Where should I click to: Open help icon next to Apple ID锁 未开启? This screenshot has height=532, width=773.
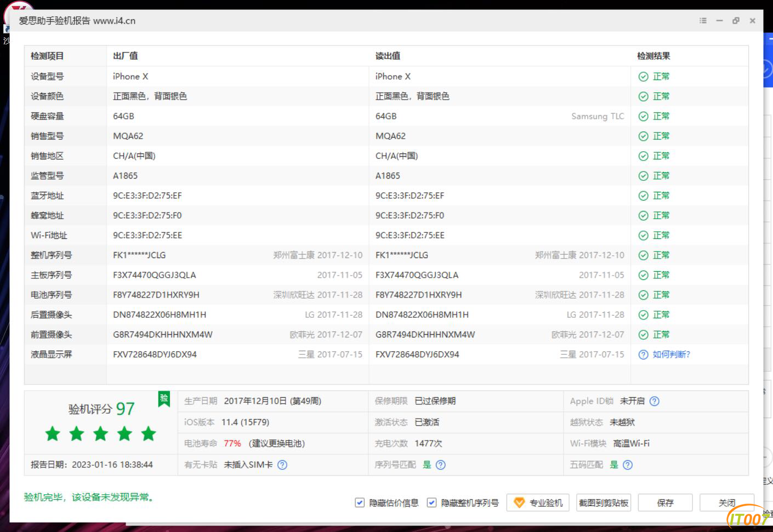click(654, 401)
